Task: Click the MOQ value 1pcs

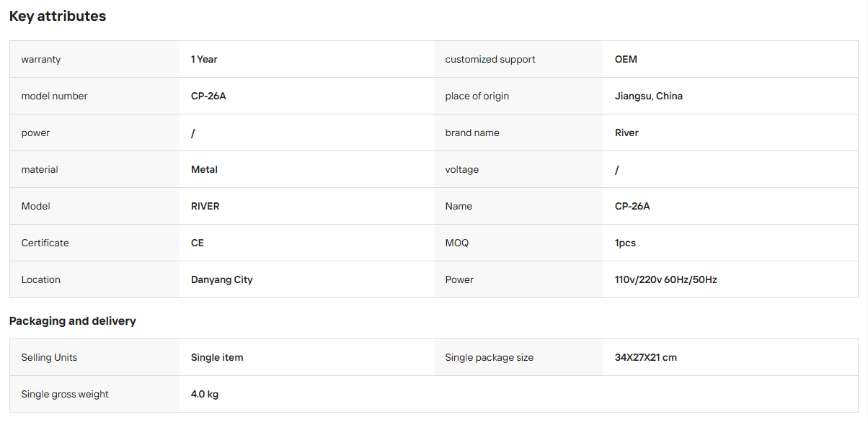Action: click(625, 243)
